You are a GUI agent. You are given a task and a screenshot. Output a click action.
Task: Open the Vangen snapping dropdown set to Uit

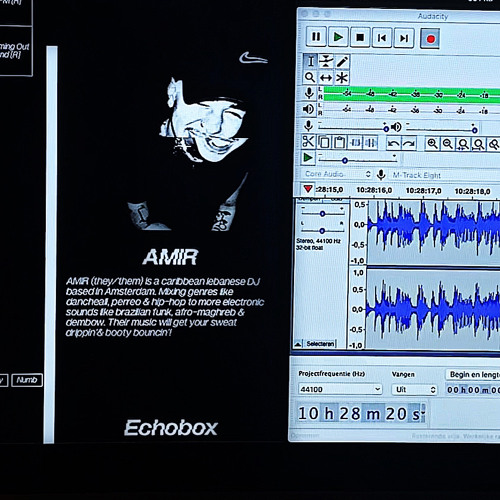[415, 389]
